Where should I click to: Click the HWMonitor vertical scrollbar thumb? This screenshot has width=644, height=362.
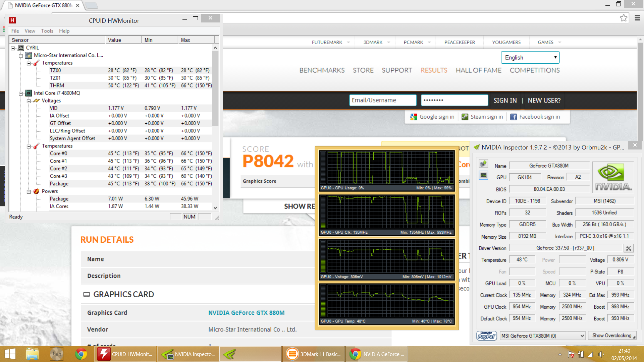(x=215, y=88)
